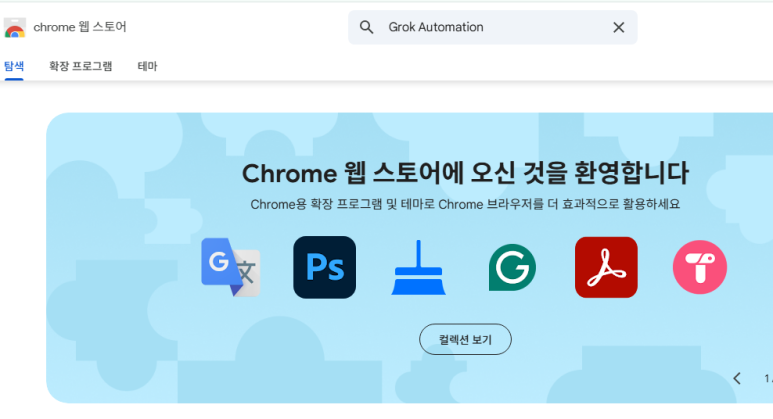Click the search magnifier icon
This screenshot has height=419, width=773.
click(x=366, y=27)
